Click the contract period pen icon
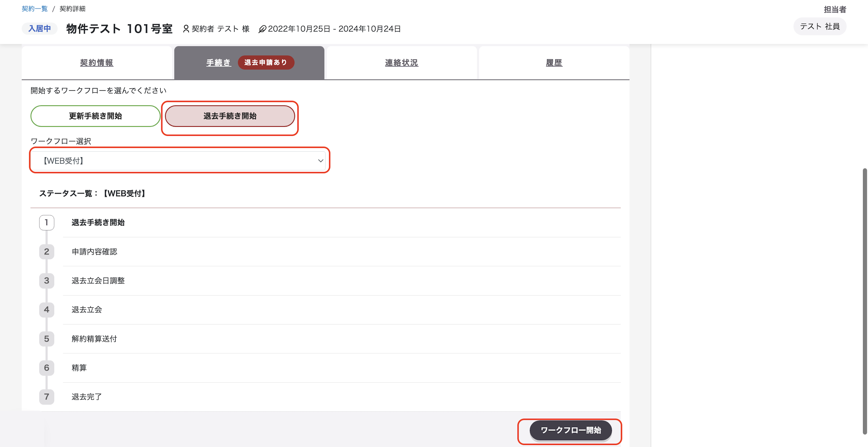This screenshot has height=447, width=868. pyautogui.click(x=263, y=29)
